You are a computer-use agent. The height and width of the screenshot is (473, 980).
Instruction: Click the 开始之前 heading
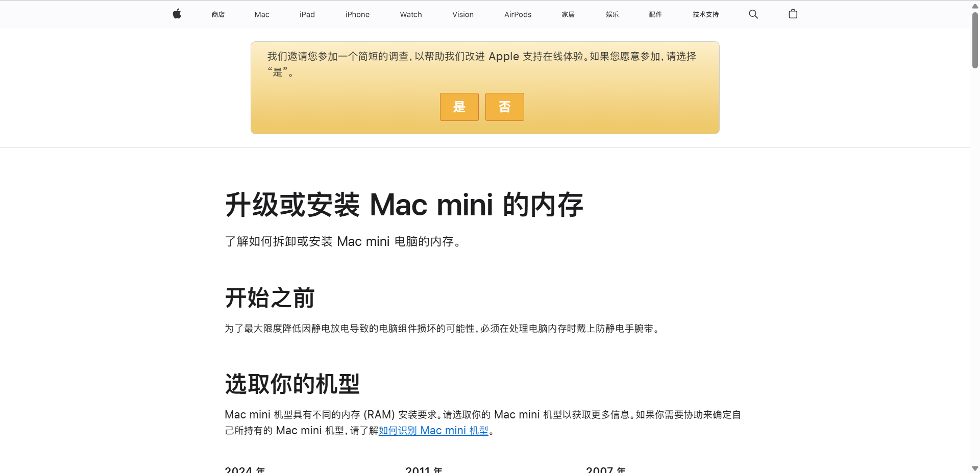269,297
